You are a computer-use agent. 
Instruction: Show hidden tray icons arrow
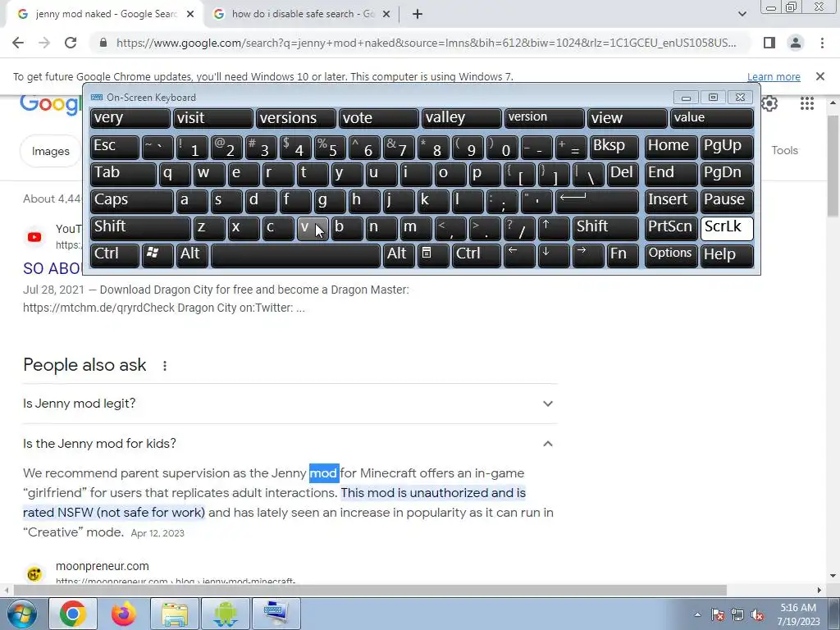click(697, 614)
